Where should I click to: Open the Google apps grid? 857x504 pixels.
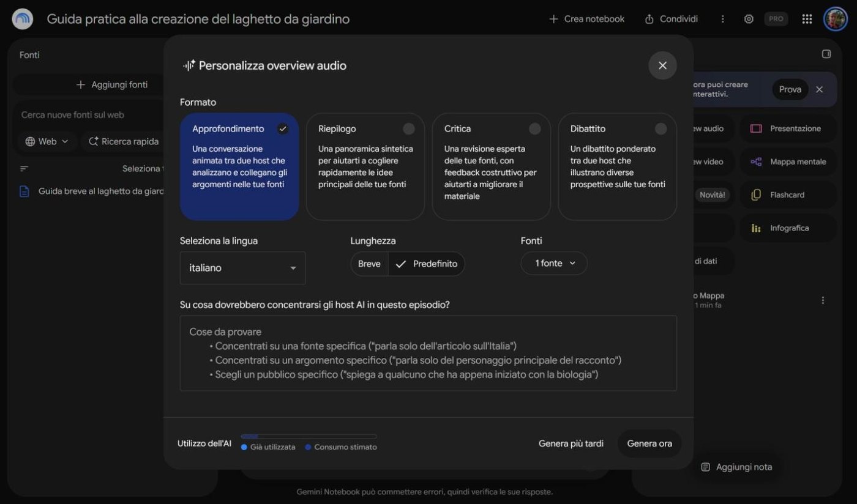pyautogui.click(x=807, y=19)
